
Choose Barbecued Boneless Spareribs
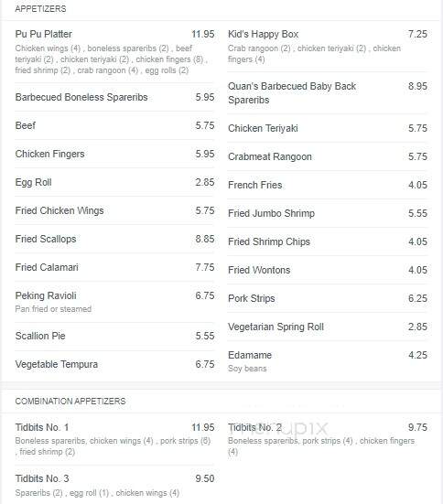click(x=114, y=97)
